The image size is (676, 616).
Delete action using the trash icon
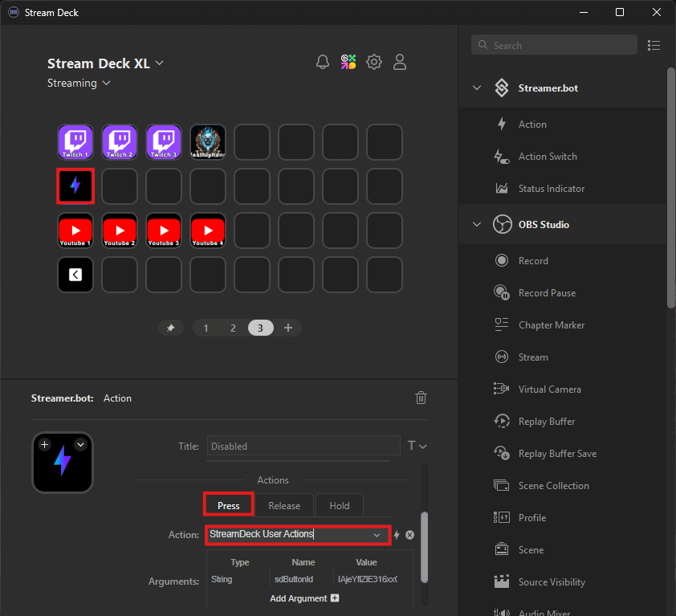(421, 398)
